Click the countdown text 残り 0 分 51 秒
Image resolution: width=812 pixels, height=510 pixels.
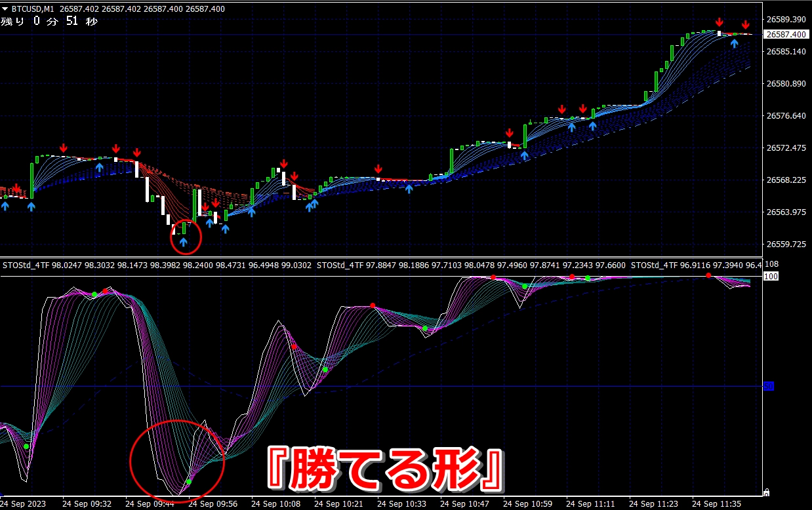coord(49,22)
